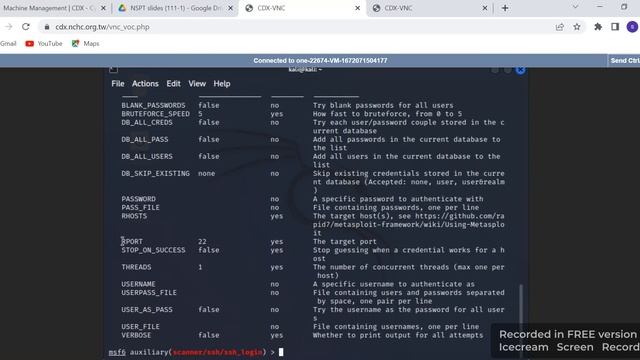Image resolution: width=640 pixels, height=360 pixels.
Task: Click the BRUTEFORCE_SPEED option name
Action: tap(155, 114)
